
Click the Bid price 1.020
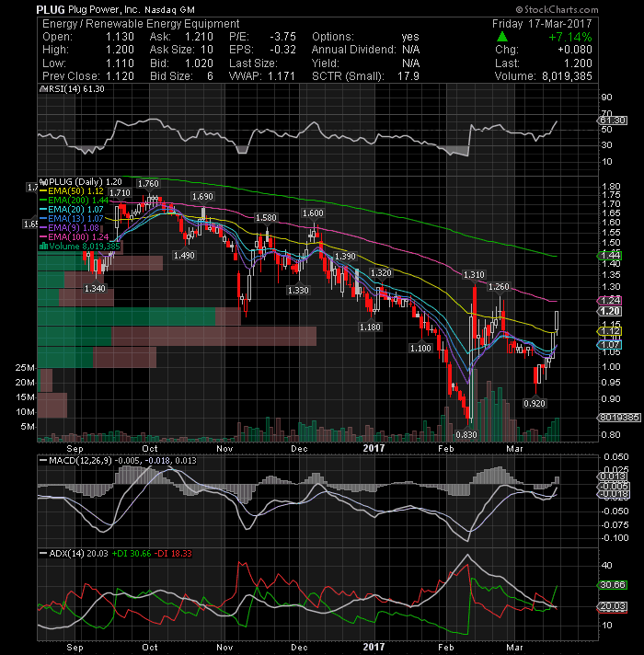(x=199, y=63)
